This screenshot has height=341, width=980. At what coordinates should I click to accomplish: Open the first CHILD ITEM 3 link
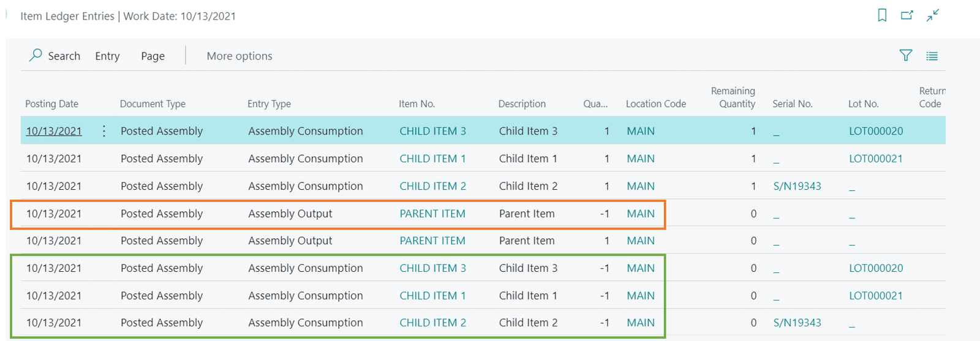point(432,131)
